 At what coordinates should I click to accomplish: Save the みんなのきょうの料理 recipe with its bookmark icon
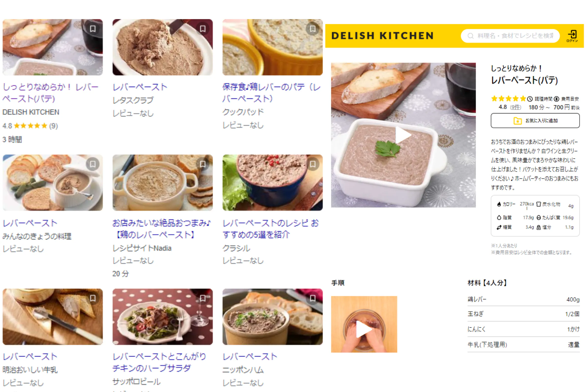click(x=93, y=164)
